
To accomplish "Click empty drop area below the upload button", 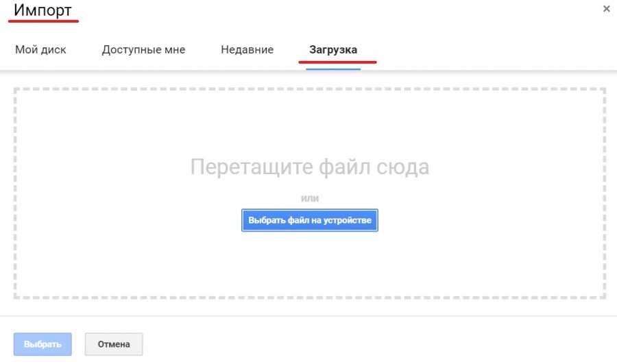I will pyautogui.click(x=309, y=267).
